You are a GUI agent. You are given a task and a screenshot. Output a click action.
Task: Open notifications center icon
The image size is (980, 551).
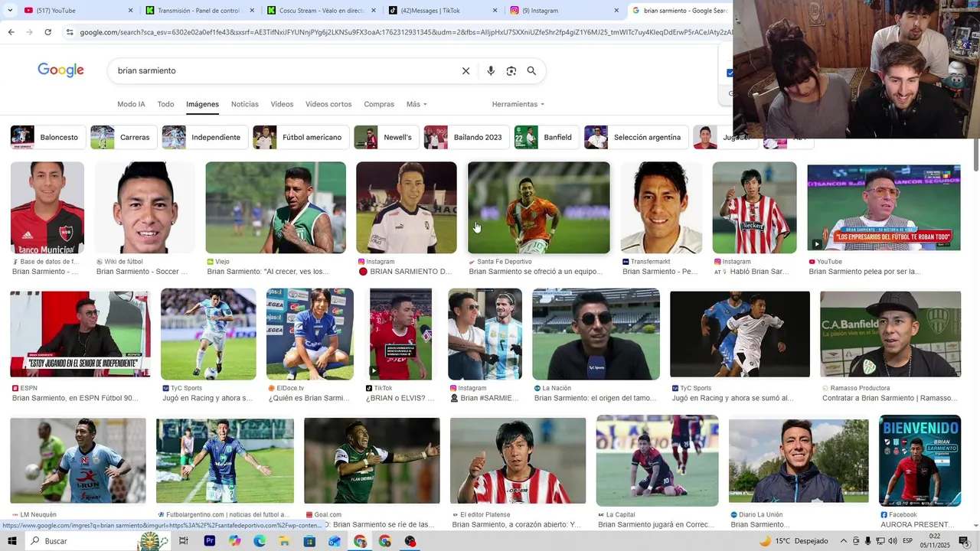pyautogui.click(x=965, y=541)
